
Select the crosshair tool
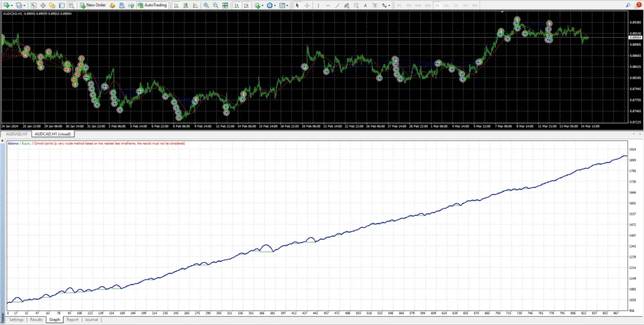pos(308,5)
